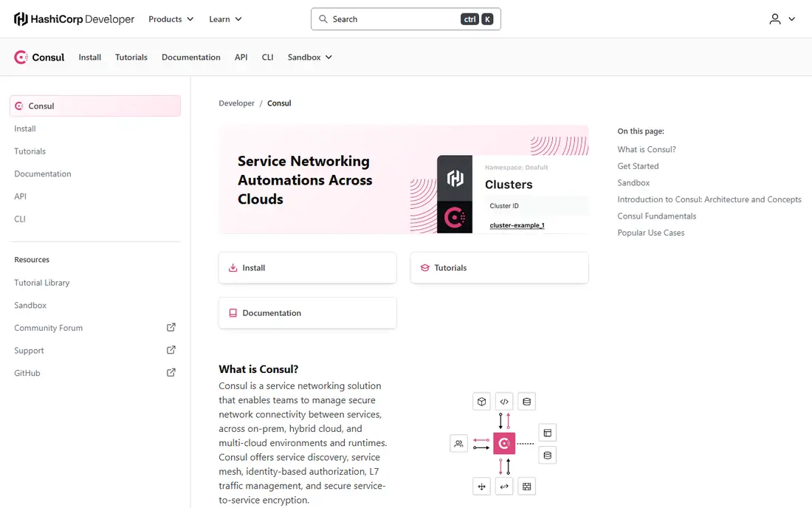Open Tutorials in the top product nav
Screen dimensions: 812x508
(131, 57)
